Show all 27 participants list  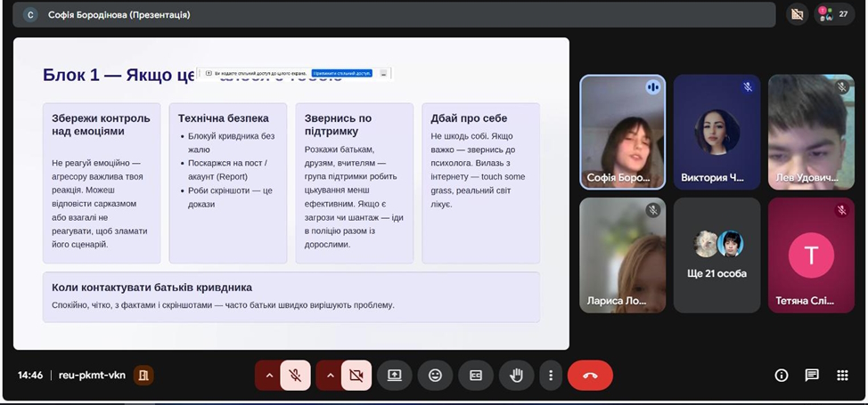coord(834,14)
